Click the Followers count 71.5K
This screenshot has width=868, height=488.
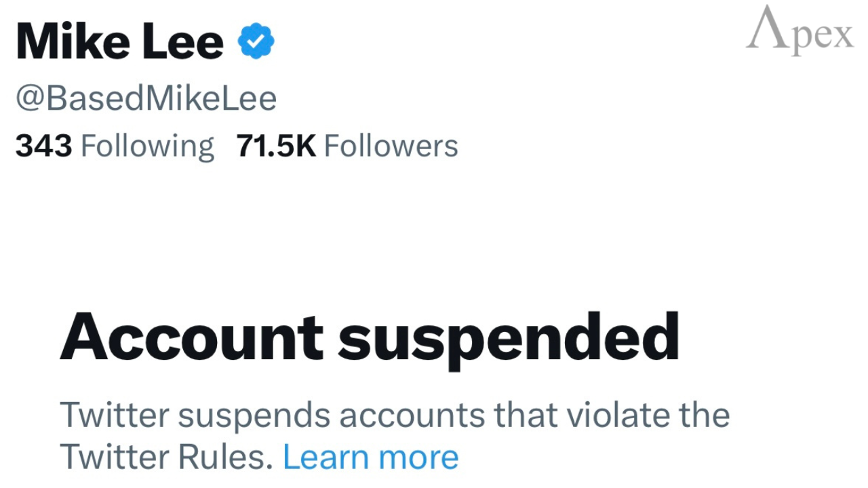tap(275, 145)
